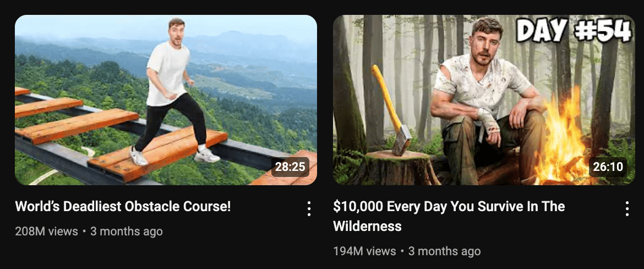Click "3 months ago" under obstacle course video

[127, 232]
